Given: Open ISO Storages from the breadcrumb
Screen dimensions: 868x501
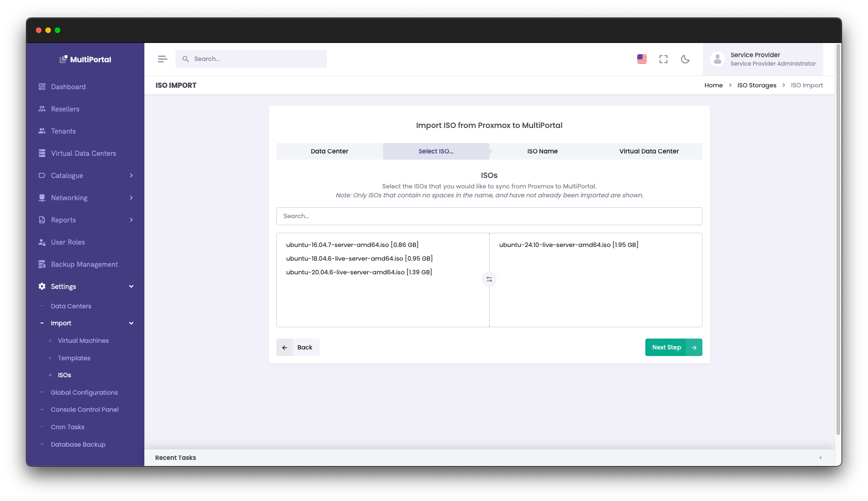Looking at the screenshot, I should coord(757,85).
